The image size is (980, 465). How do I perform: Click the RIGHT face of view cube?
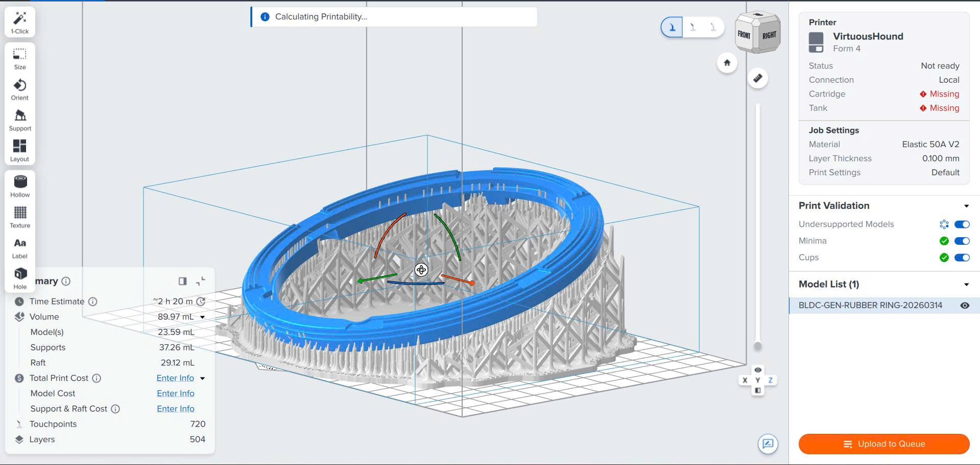coord(769,35)
